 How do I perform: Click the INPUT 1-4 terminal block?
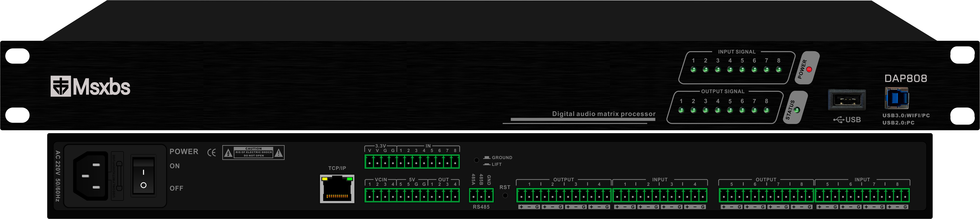pos(660,195)
